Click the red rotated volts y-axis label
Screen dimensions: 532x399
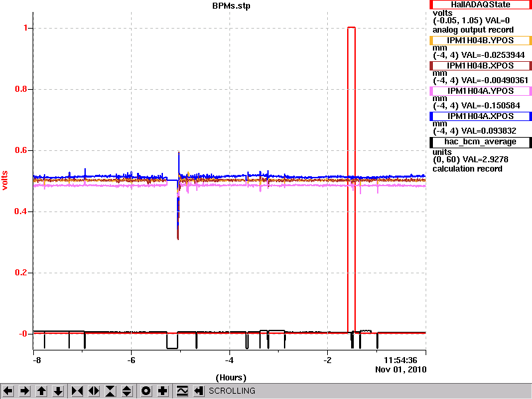click(5, 180)
